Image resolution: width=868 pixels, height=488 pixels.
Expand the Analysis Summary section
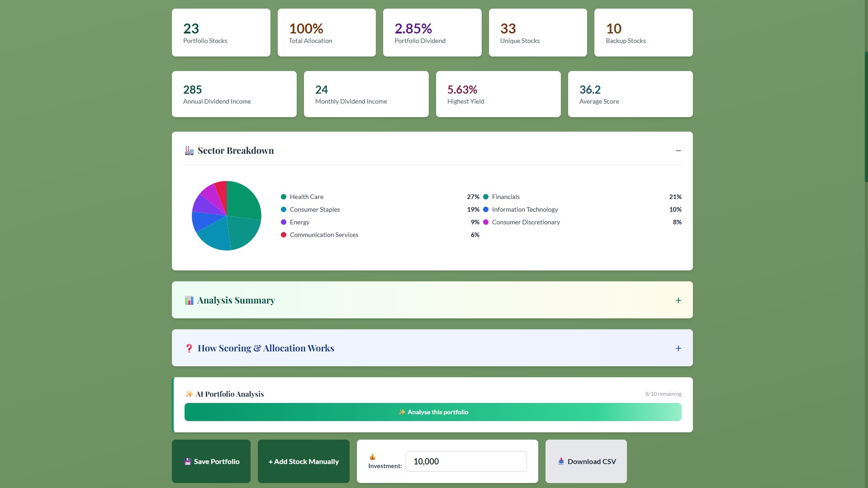point(678,300)
